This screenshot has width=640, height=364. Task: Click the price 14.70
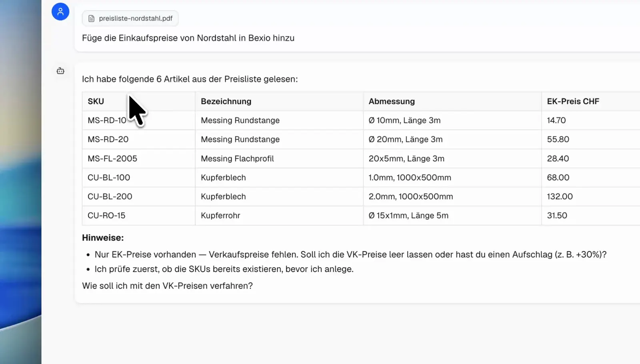coord(556,120)
